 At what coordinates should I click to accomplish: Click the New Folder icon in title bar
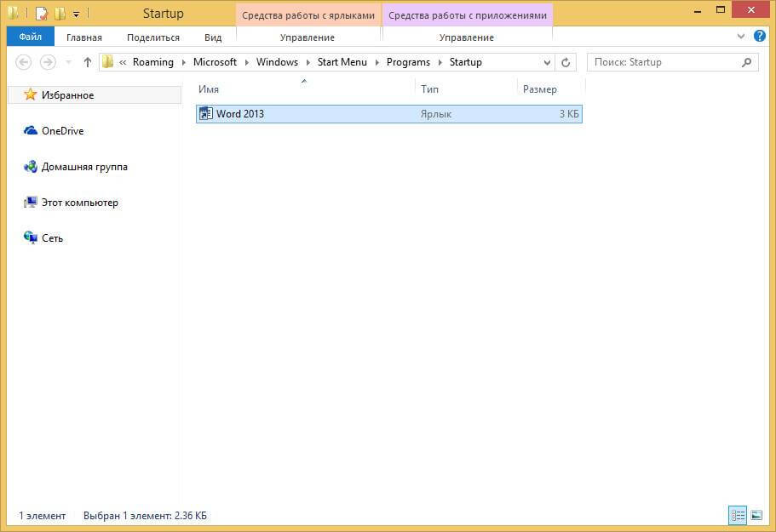pos(60,14)
